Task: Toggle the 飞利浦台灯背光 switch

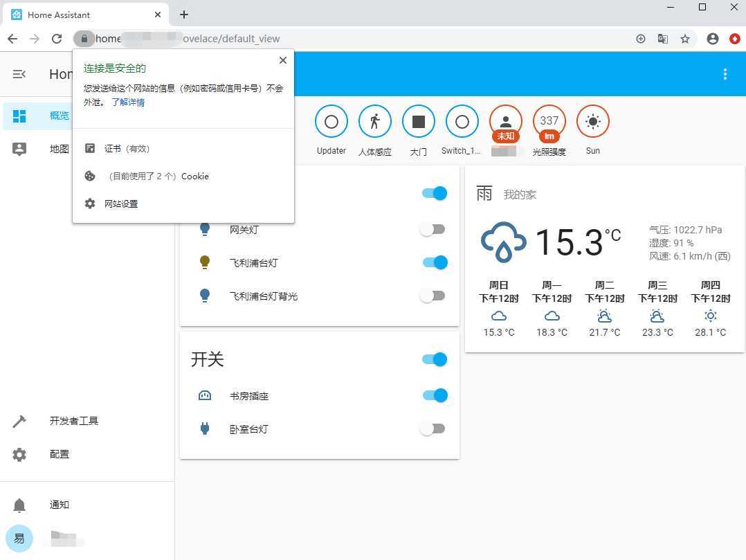Action: (x=433, y=296)
